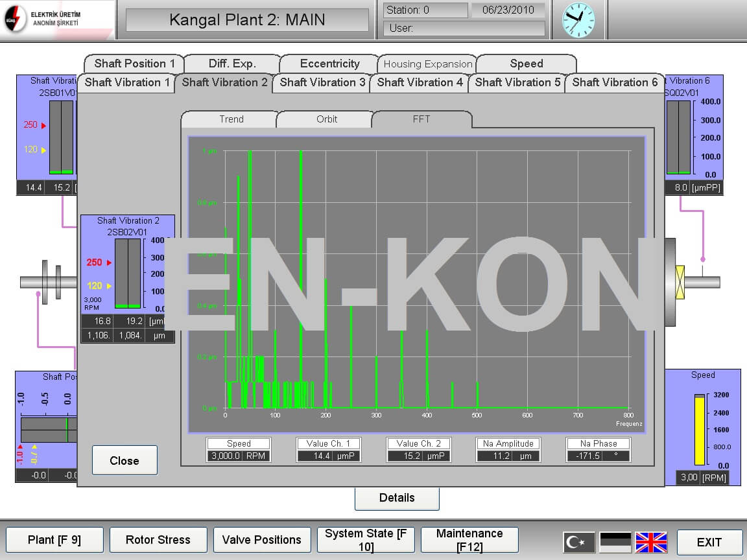Open the Rotor Stress screen

(158, 540)
